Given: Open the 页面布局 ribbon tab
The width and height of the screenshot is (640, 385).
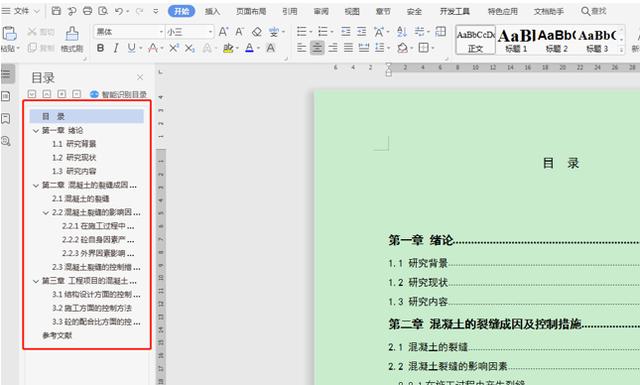Looking at the screenshot, I should point(251,11).
